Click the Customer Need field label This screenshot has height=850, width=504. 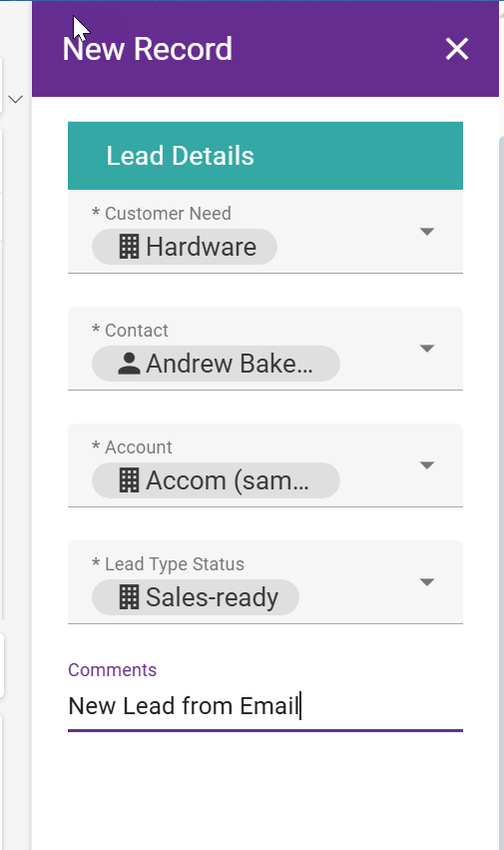[162, 214]
